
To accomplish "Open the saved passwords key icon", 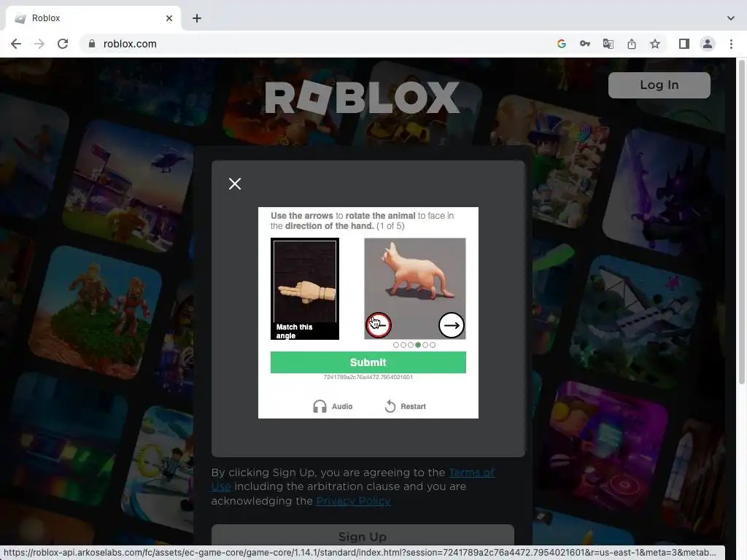I will coord(585,44).
